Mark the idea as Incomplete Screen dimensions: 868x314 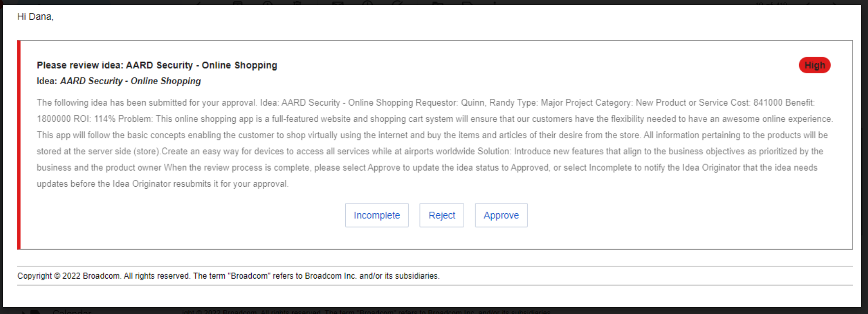(x=376, y=215)
